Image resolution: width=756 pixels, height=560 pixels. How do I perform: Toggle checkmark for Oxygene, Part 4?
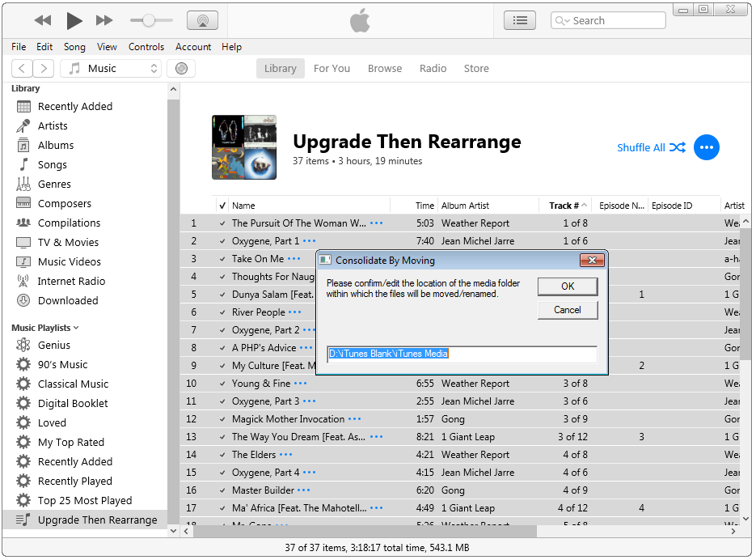pyautogui.click(x=222, y=473)
